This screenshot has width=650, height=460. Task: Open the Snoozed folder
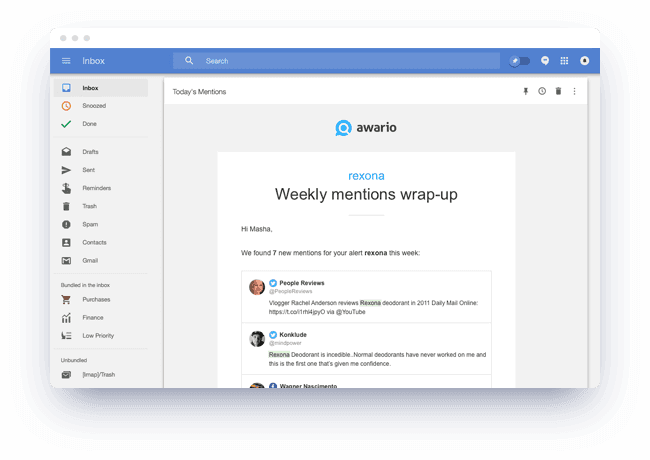94,106
